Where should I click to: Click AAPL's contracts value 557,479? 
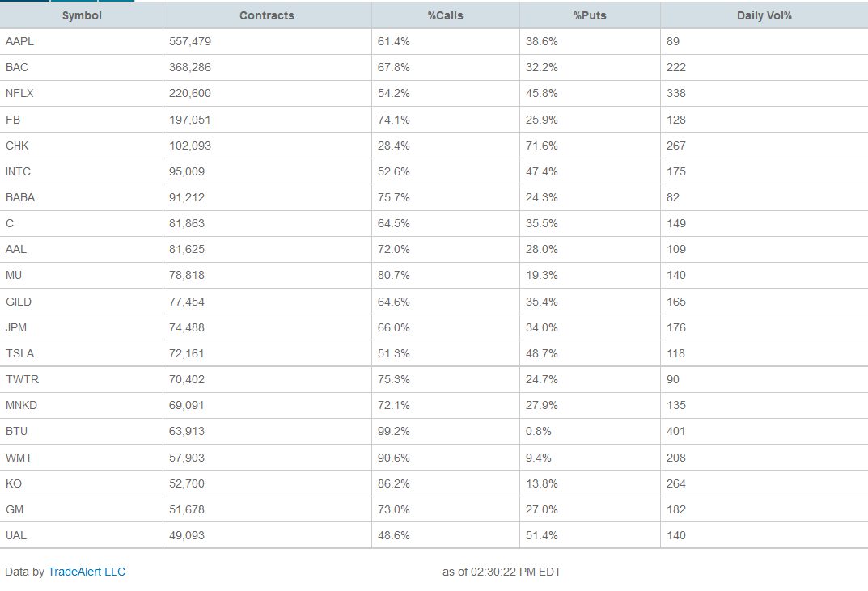(x=190, y=41)
